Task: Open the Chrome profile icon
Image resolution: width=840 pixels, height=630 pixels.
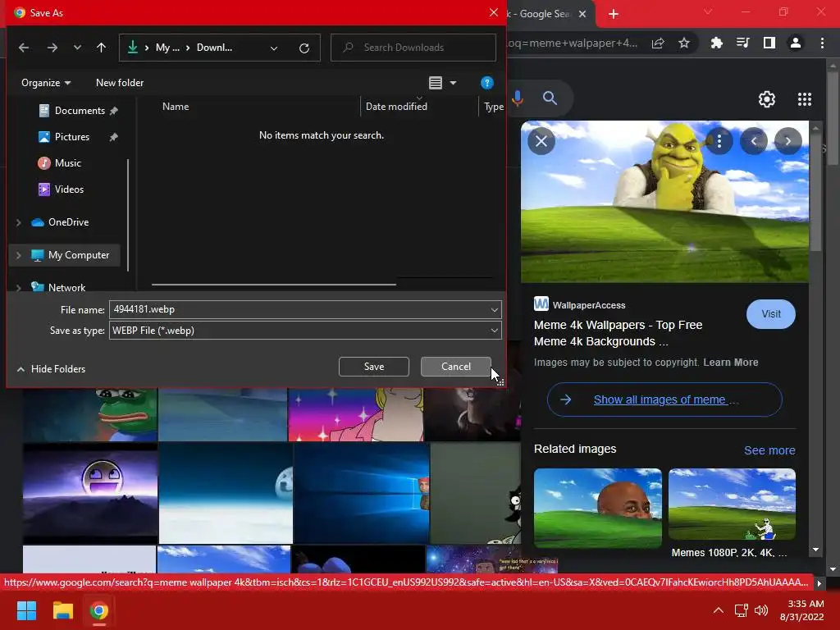Action: point(796,43)
